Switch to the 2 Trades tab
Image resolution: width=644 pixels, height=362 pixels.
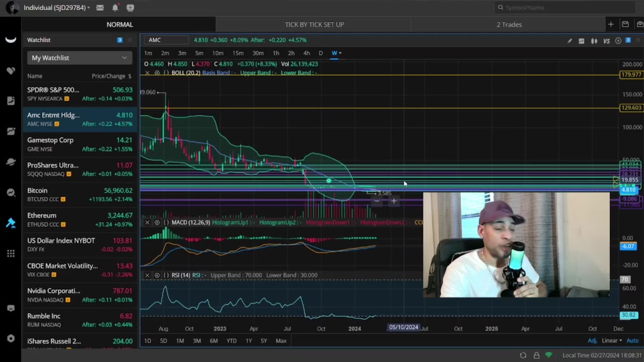[509, 24]
